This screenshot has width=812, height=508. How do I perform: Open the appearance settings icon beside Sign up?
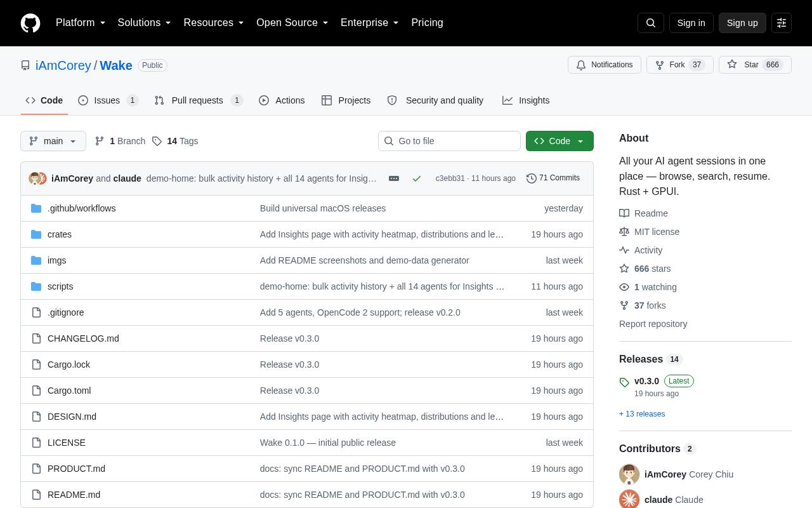click(x=782, y=23)
